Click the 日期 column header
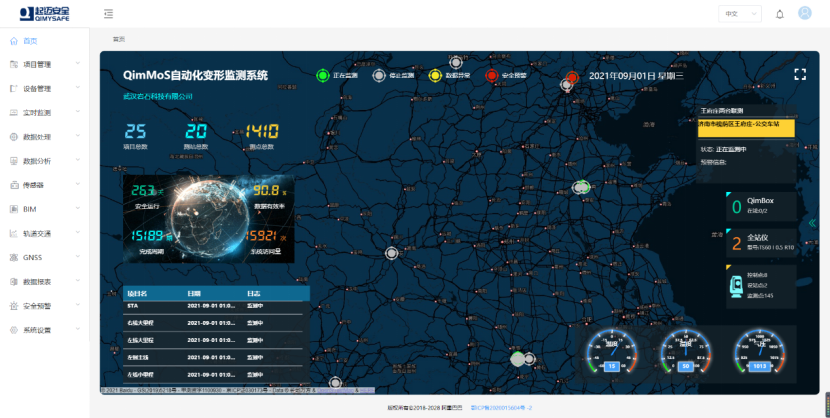This screenshot has width=830, height=418. pos(194,294)
